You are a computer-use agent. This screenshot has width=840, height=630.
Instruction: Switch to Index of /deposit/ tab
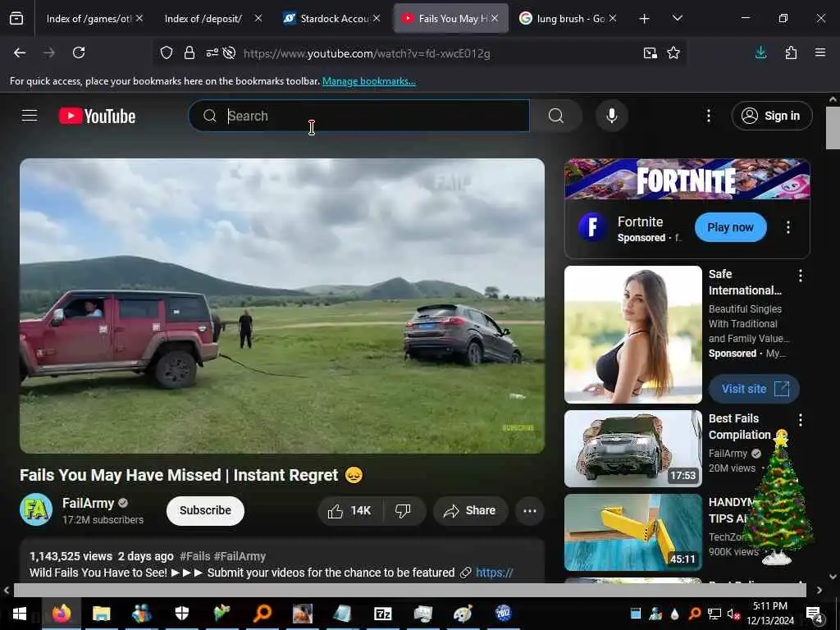point(203,19)
